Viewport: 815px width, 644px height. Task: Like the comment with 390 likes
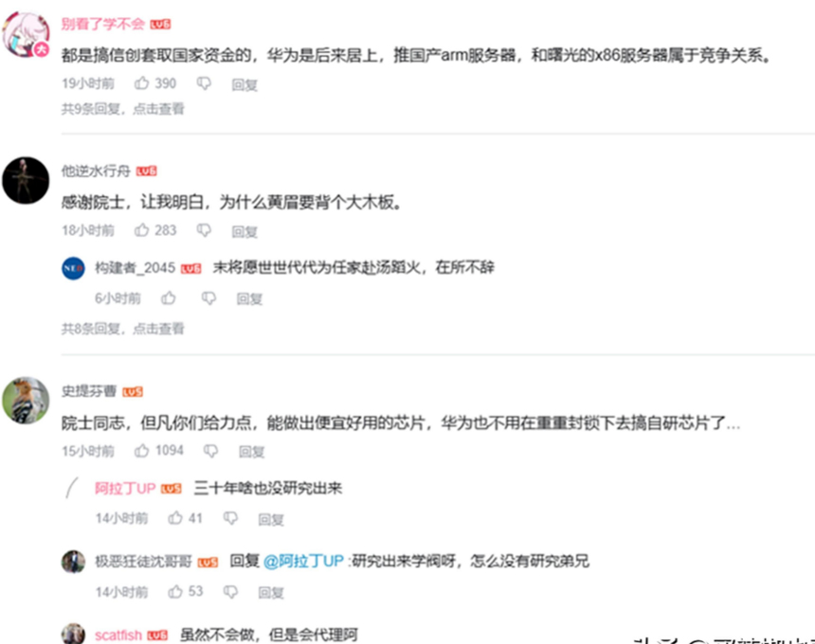142,83
